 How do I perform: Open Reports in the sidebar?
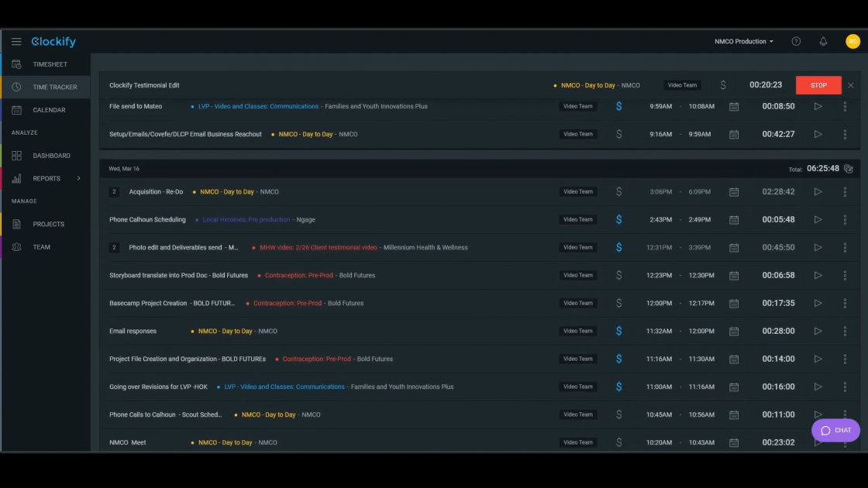tap(46, 178)
